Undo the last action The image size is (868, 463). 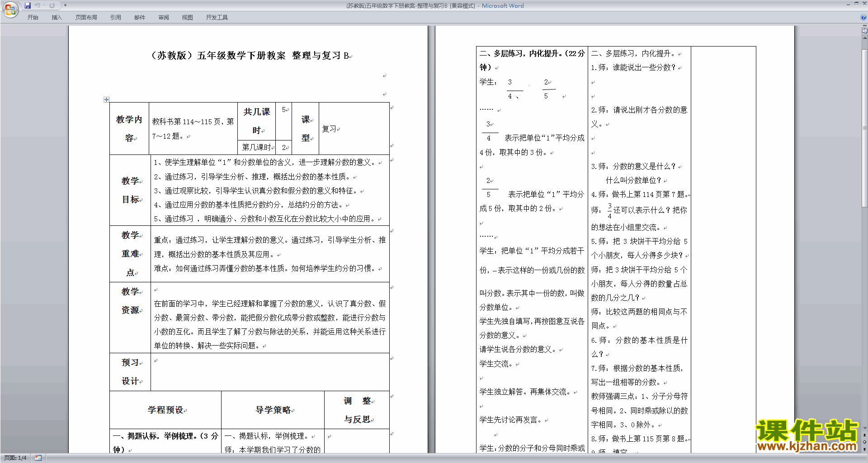(x=38, y=5)
